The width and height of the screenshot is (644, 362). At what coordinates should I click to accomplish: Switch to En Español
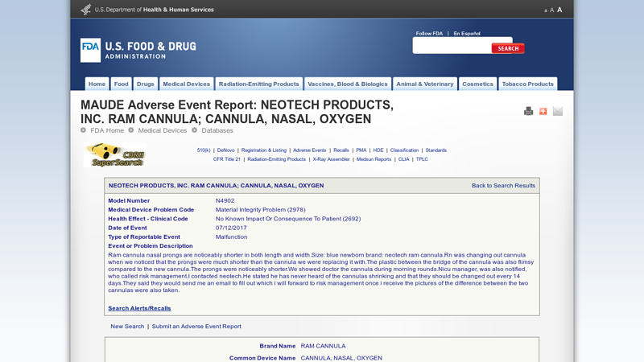click(x=467, y=34)
